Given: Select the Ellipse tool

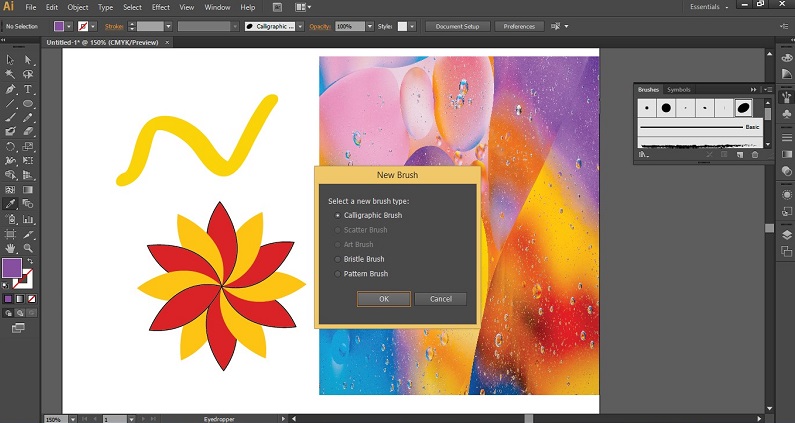Looking at the screenshot, I should (x=28, y=103).
